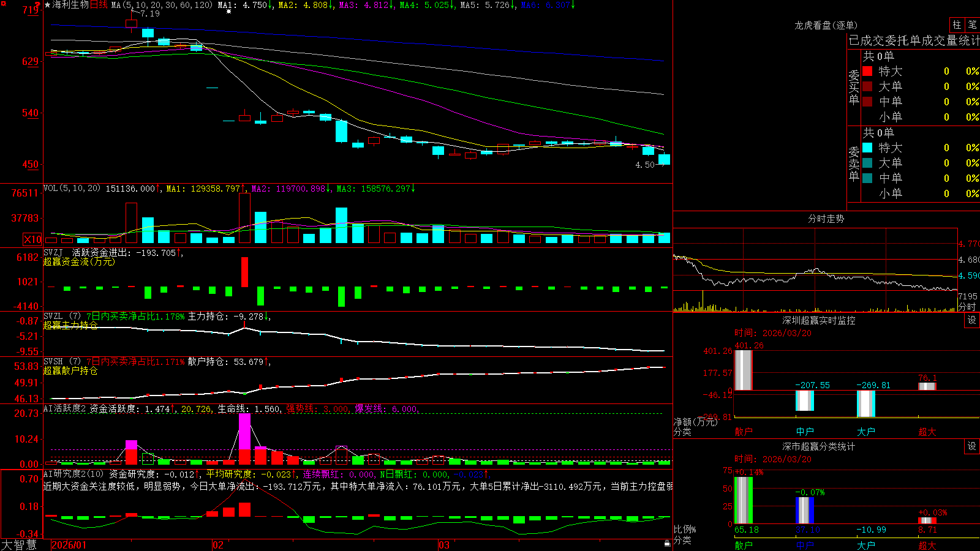Click the 37.10 中户 percentage bar
This screenshot has width=980, height=551.
click(805, 511)
